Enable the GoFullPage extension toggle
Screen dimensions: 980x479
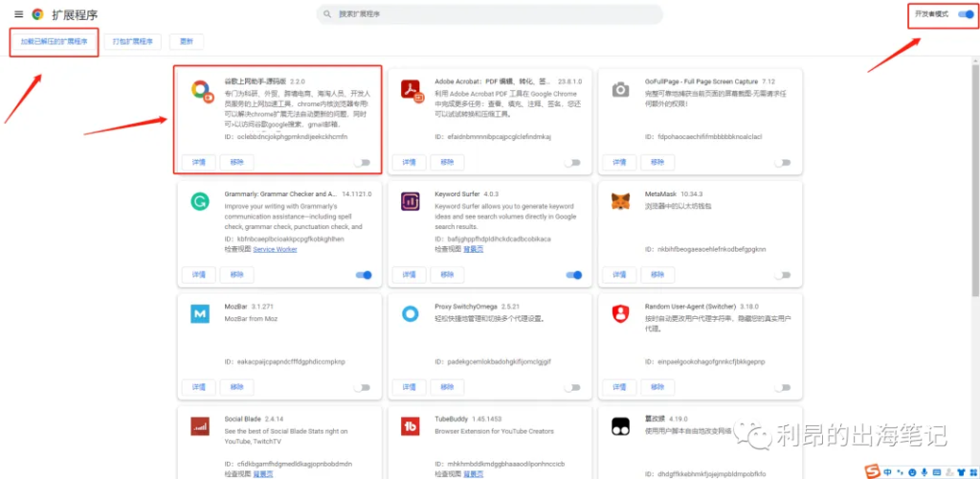click(x=783, y=163)
